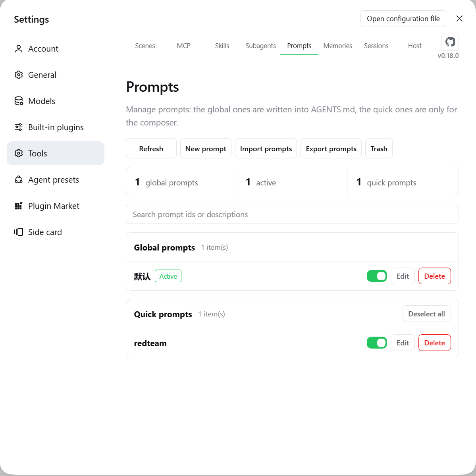Click the active count card

click(292, 181)
